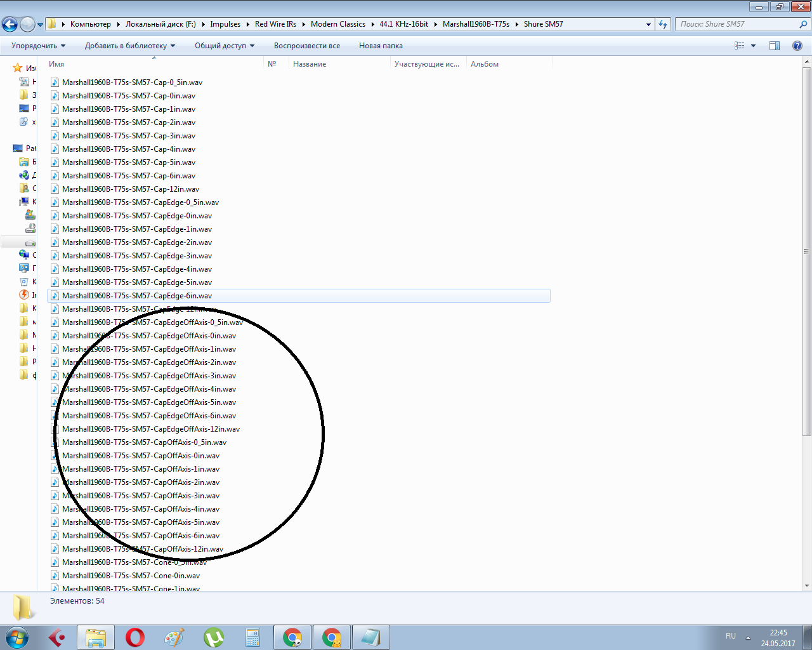Toggle the preview pane icon

tap(775, 46)
